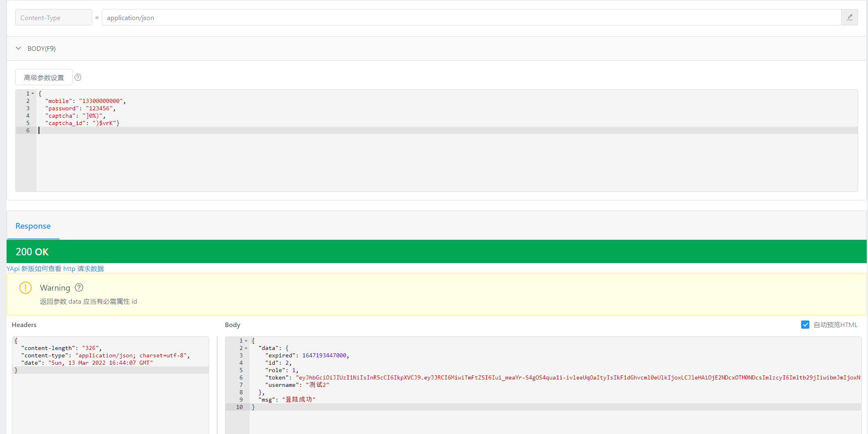Click the warning text 返回参数 data 应当有必需属性 id
The width and height of the screenshot is (868, 434).
(88, 301)
